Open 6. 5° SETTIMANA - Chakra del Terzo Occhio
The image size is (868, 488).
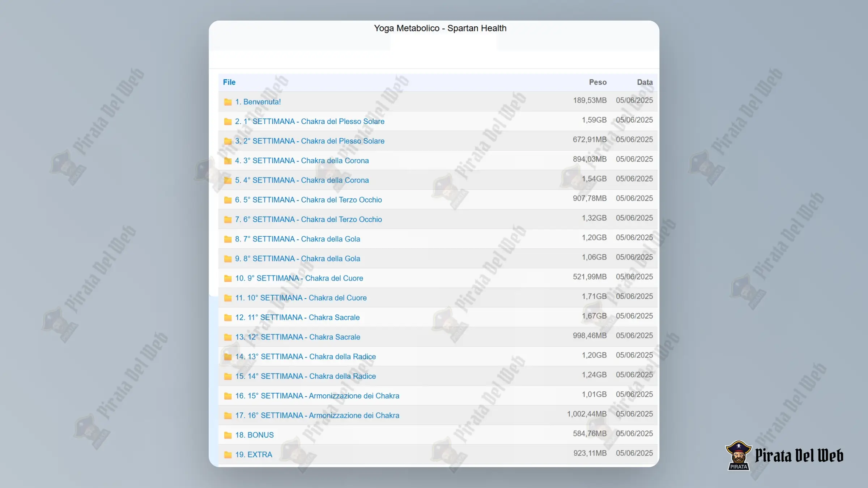click(309, 200)
